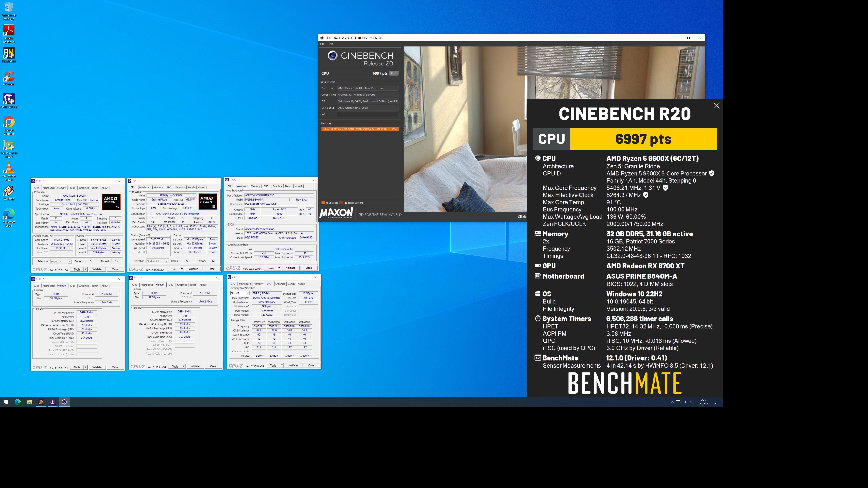Switch to Graphics tab in 1.056 V CPU-Z window
Viewport: 868px width, 488px height.
180,188
